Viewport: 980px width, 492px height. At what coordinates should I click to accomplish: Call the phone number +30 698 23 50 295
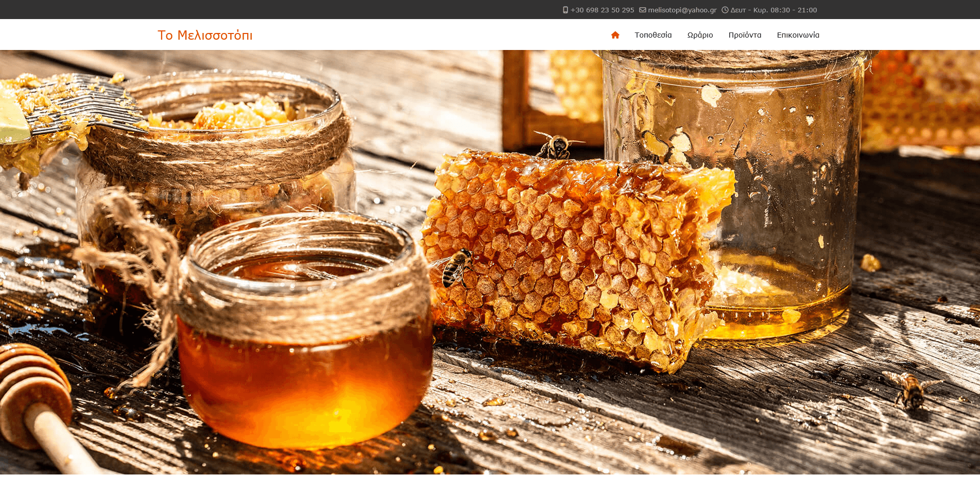(x=602, y=10)
